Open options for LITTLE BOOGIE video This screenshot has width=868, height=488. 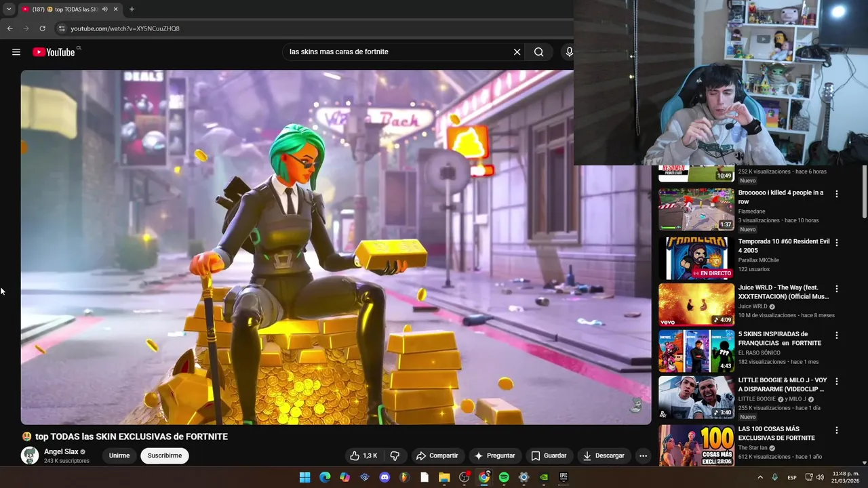(x=836, y=382)
